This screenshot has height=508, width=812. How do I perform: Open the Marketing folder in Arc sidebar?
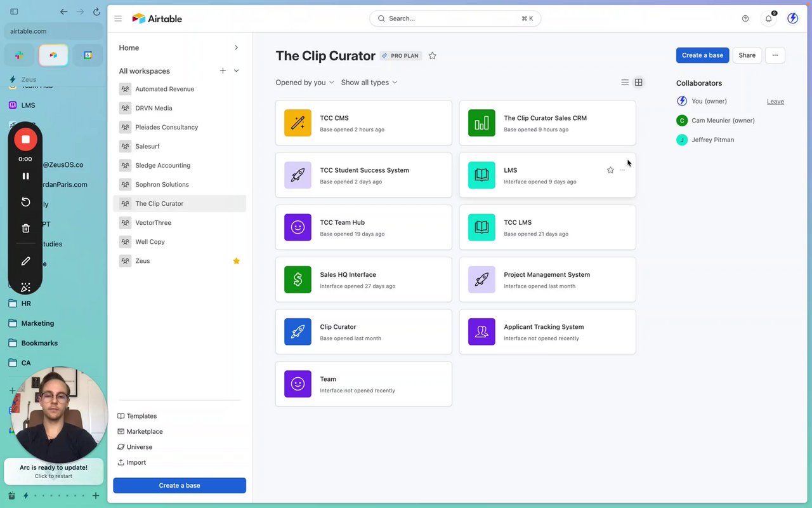[x=37, y=323]
